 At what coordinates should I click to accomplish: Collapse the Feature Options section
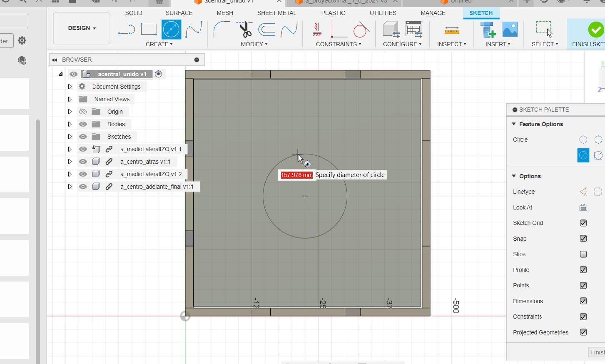(x=514, y=124)
